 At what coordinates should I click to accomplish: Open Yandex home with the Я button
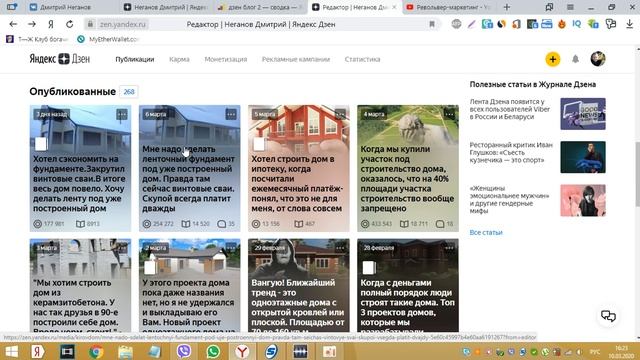[51, 24]
